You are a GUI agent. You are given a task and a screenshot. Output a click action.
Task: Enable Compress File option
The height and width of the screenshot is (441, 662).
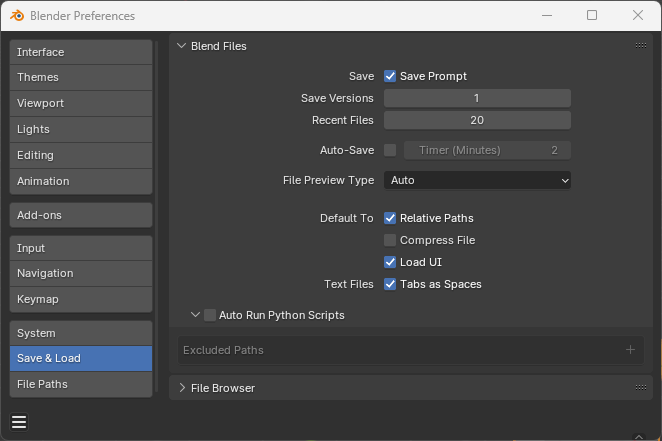tap(390, 240)
